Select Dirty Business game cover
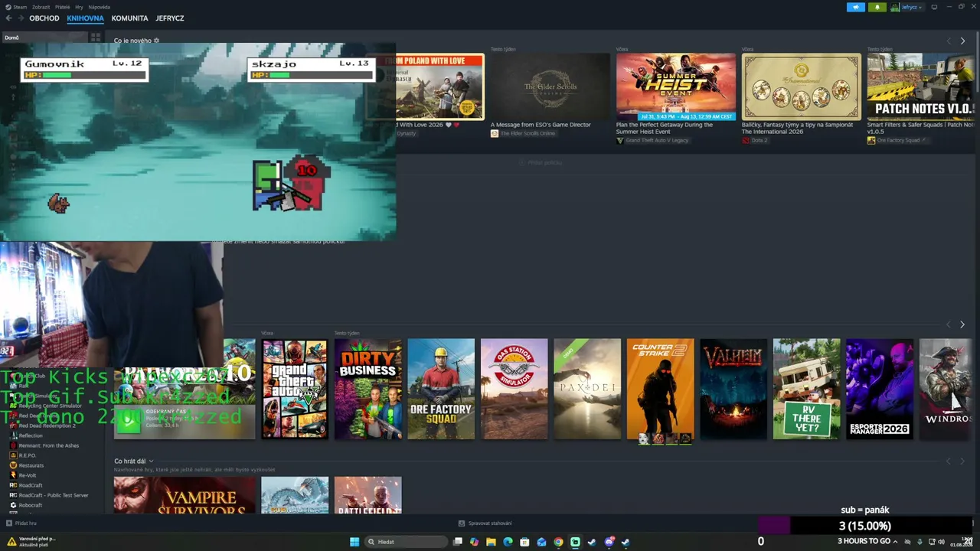980x551 pixels. [368, 389]
